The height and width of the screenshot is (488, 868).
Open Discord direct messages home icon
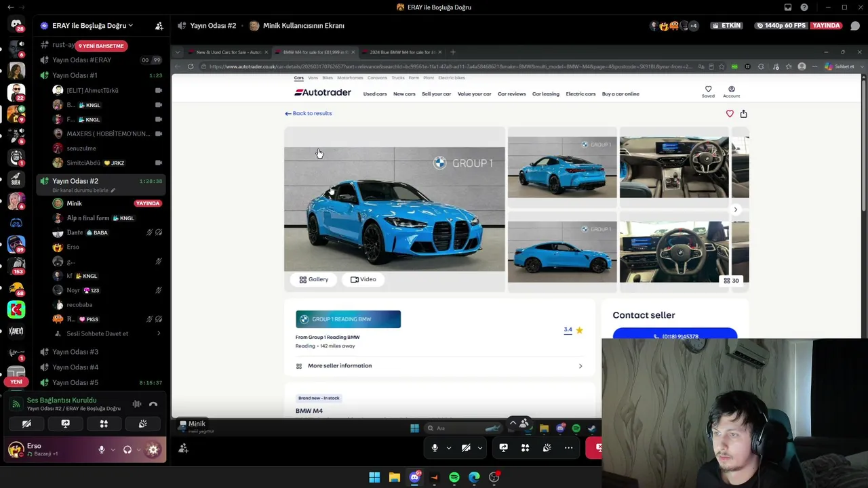[16, 24]
